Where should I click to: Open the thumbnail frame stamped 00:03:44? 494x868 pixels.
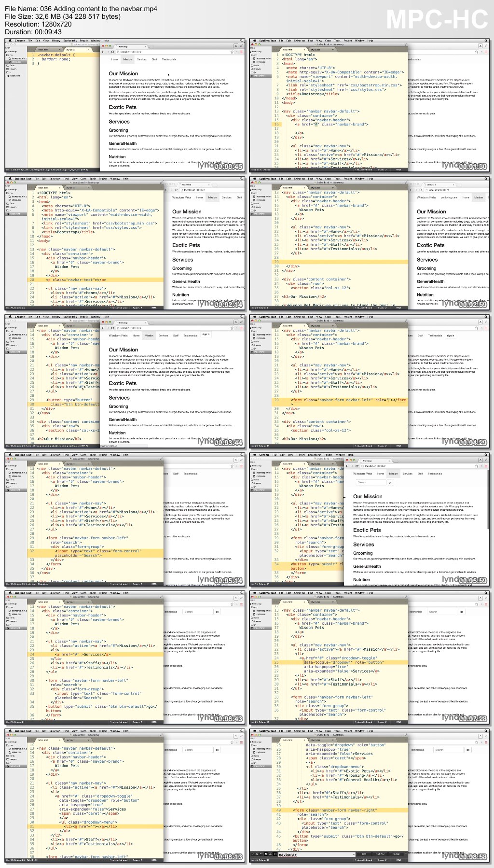point(125,381)
